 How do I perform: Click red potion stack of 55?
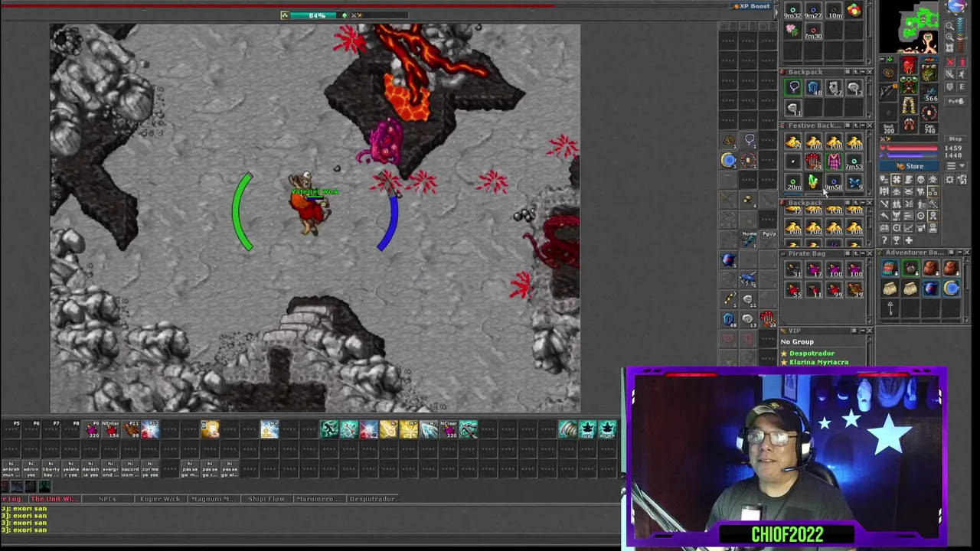(x=793, y=291)
